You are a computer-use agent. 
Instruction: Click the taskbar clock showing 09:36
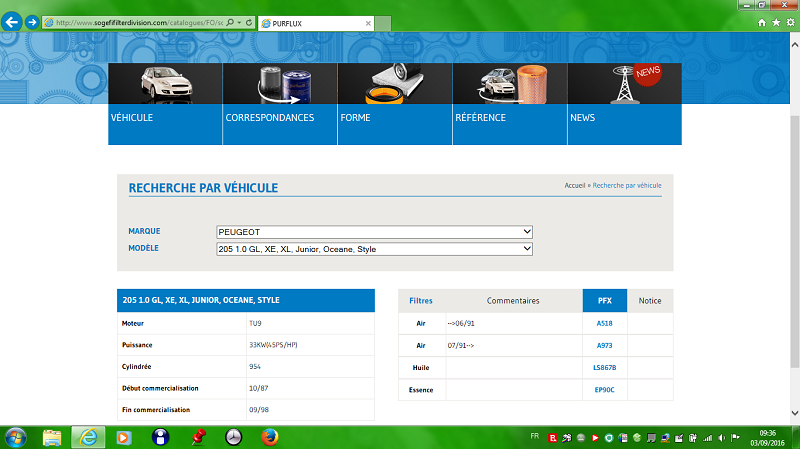pyautogui.click(x=767, y=438)
